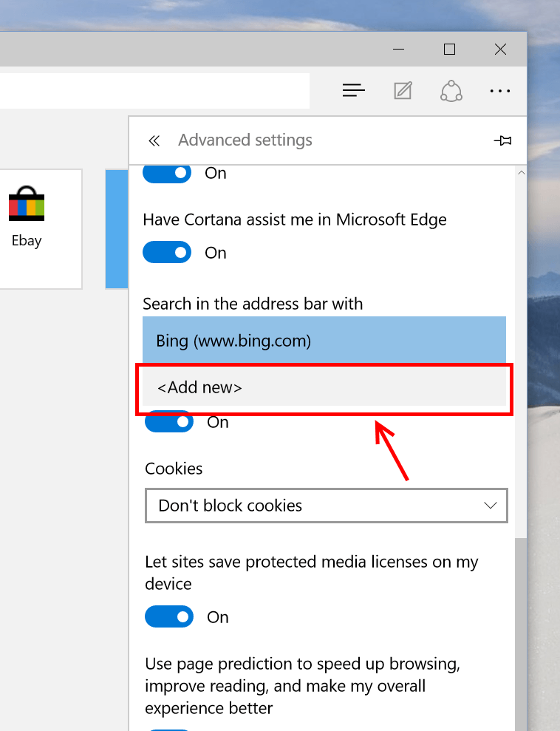Click the address bar field
The image size is (560, 731).
click(154, 90)
